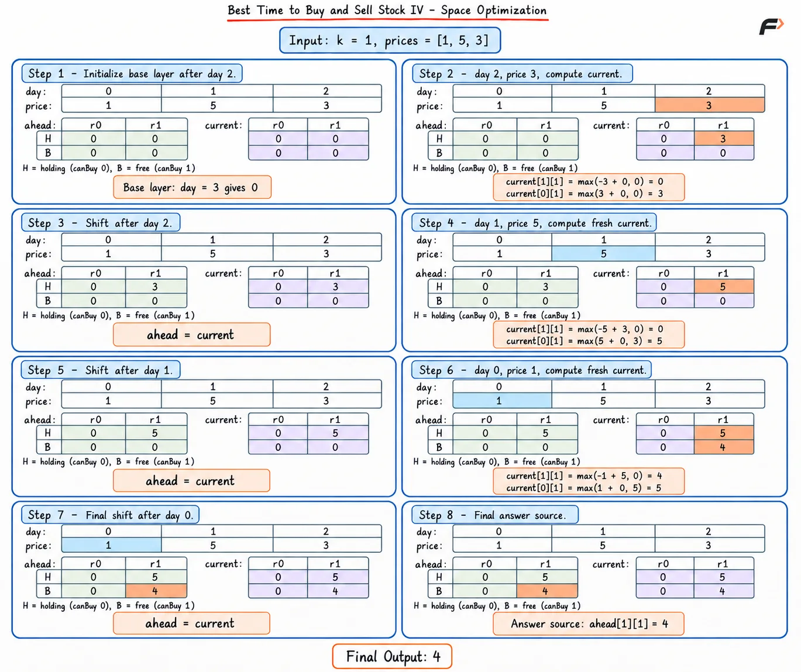Click the 'Final Output: 4' box
This screenshot has height=672, width=801.
tap(392, 656)
